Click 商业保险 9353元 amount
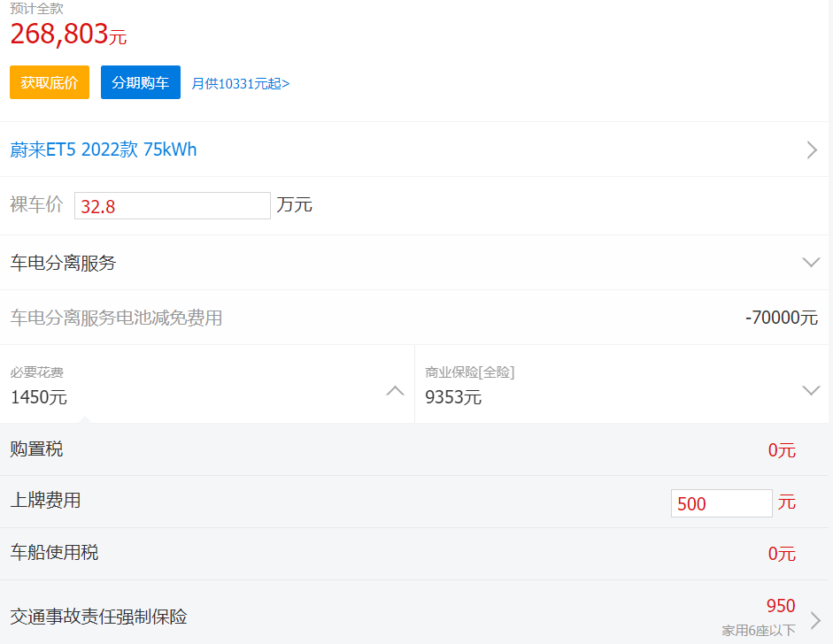 click(x=453, y=397)
